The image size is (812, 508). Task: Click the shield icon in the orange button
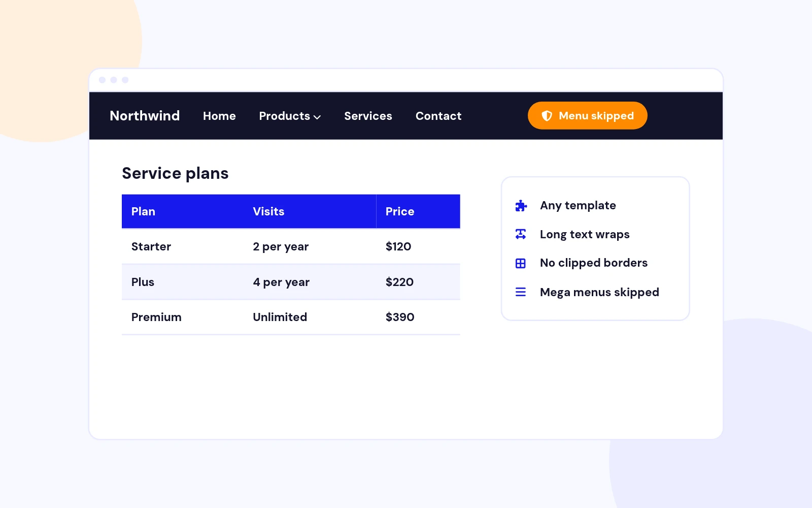coord(547,116)
